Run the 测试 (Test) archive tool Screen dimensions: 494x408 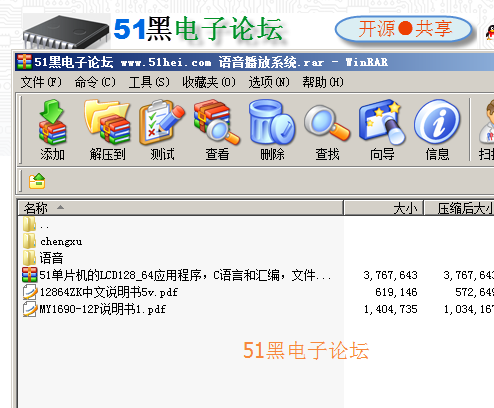pos(162,130)
